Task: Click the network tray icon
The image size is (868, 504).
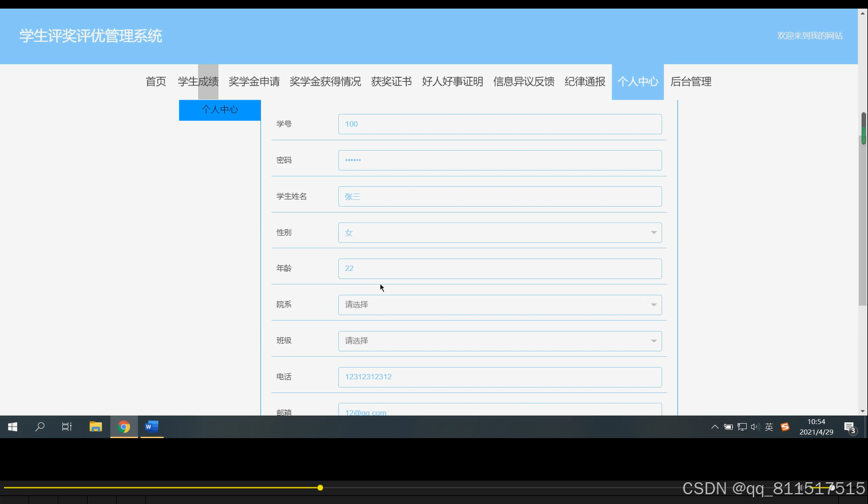Action: coord(742,427)
